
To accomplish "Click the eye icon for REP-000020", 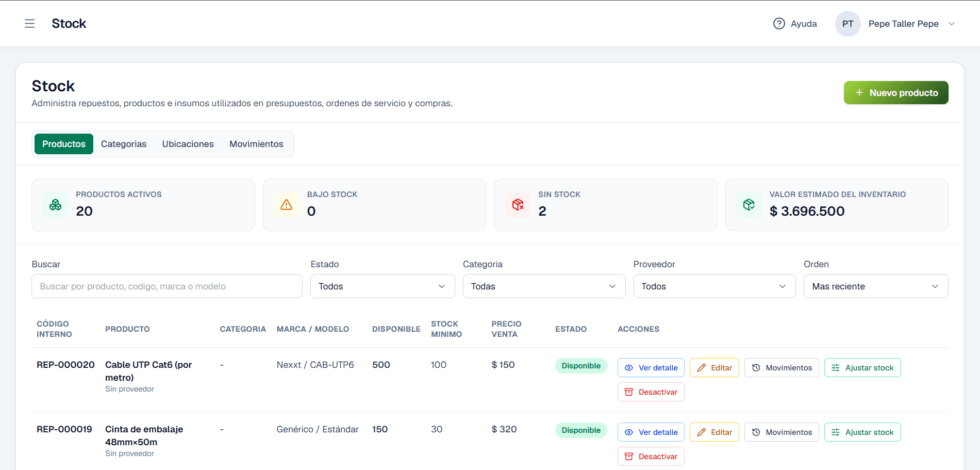I will (x=629, y=368).
